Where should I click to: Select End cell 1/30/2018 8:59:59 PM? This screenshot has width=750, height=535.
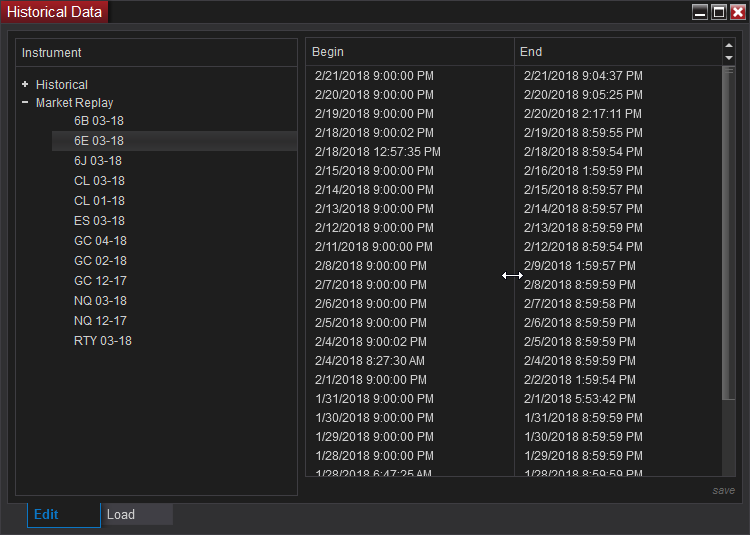[x=584, y=437]
